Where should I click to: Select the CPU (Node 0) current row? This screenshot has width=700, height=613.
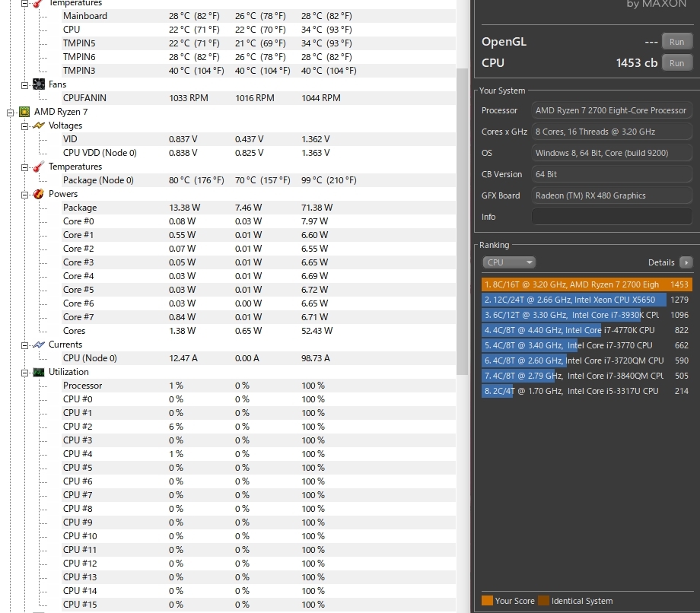259,358
